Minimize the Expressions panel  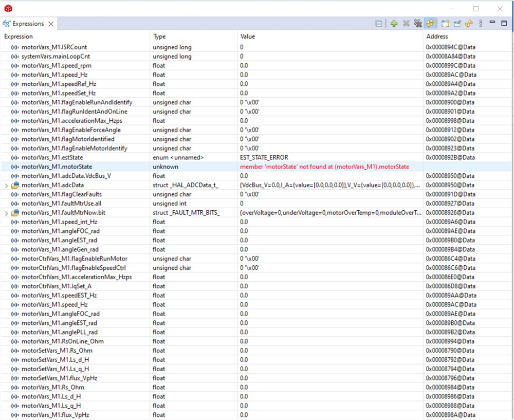pyautogui.click(x=491, y=23)
